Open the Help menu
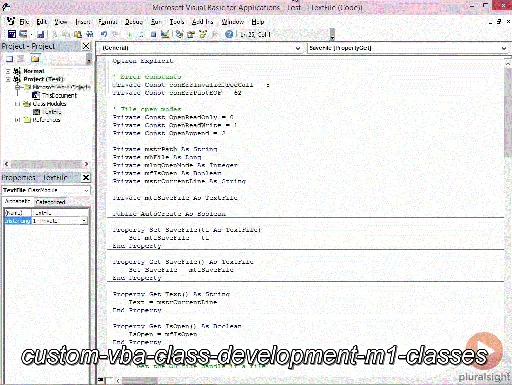 point(258,22)
